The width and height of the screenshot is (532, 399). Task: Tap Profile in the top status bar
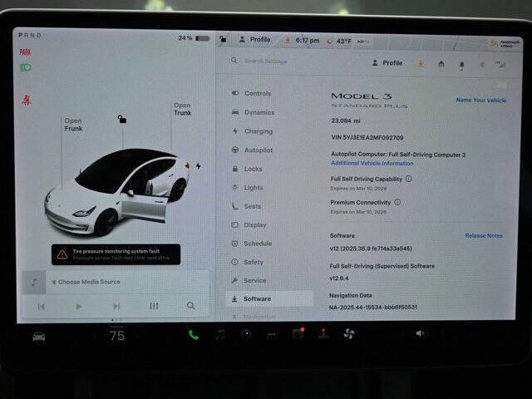[x=255, y=40]
